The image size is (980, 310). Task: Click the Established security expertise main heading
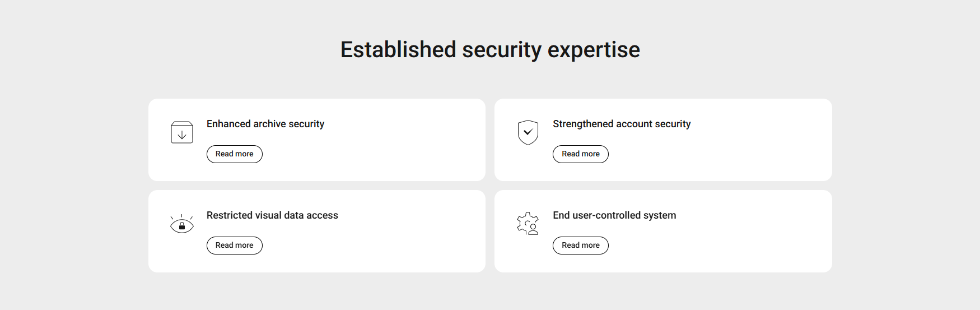click(490, 50)
